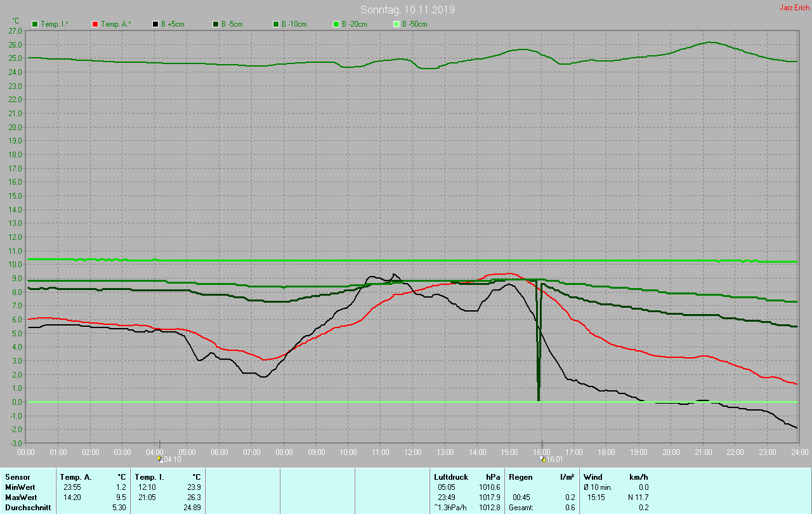Click the Sensor header in the table
The width and height of the screenshot is (812, 514).
(17, 477)
